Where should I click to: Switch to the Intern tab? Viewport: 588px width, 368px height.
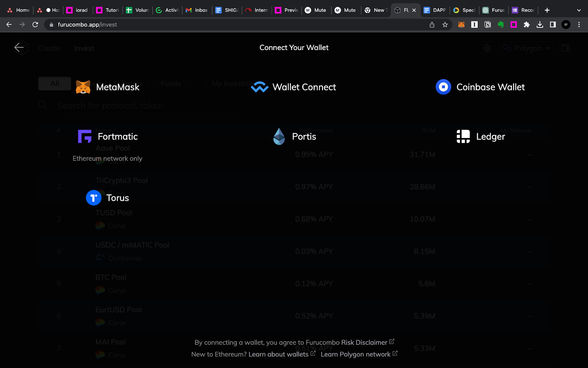[x=257, y=10]
